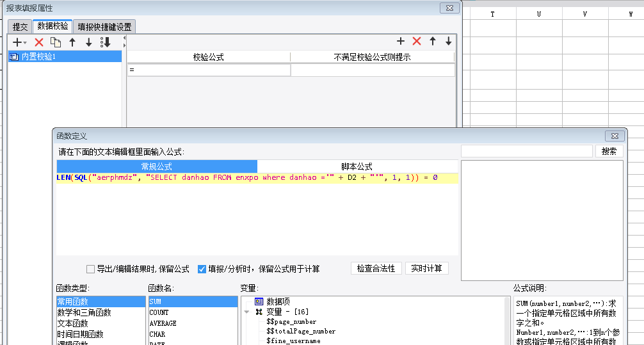
Task: Select the 脚本公式 tab
Action: pos(357,166)
